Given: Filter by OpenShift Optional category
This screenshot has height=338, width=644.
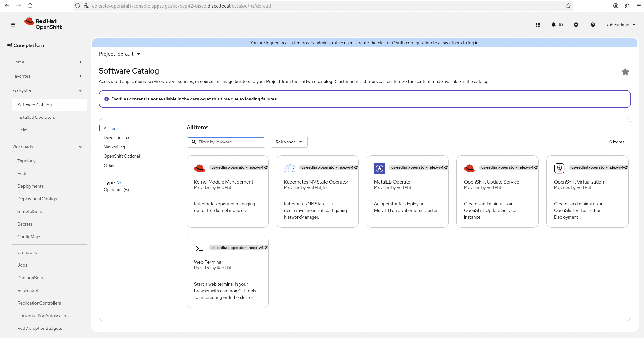Looking at the screenshot, I should coord(122,156).
